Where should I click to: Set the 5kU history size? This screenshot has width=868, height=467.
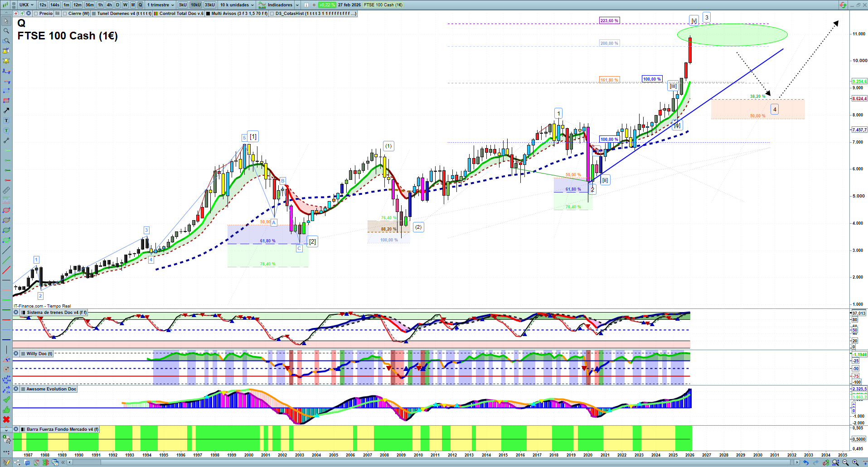point(183,5)
